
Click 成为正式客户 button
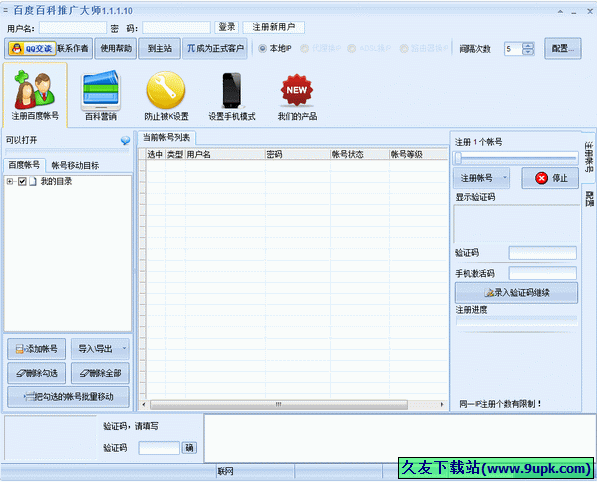[215, 48]
